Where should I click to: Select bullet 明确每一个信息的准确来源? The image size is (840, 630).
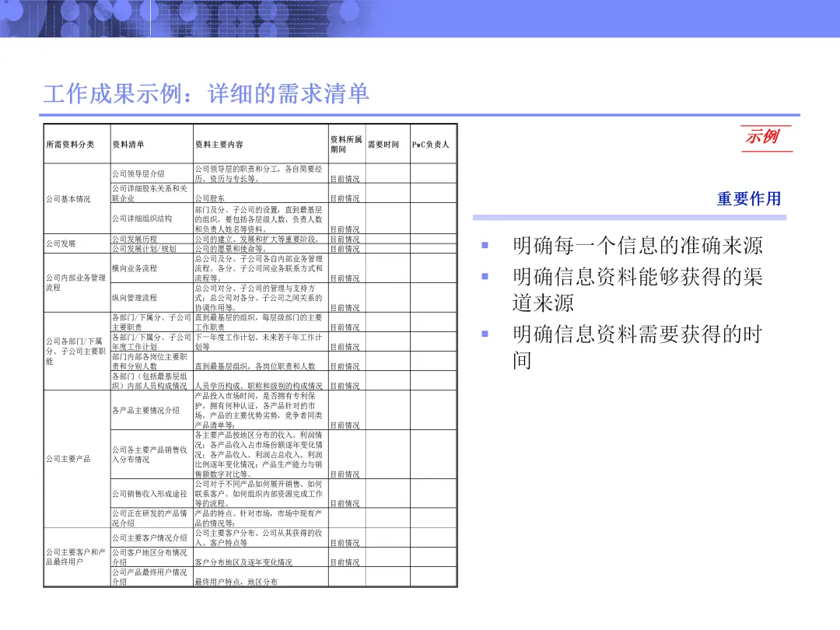coord(638,246)
